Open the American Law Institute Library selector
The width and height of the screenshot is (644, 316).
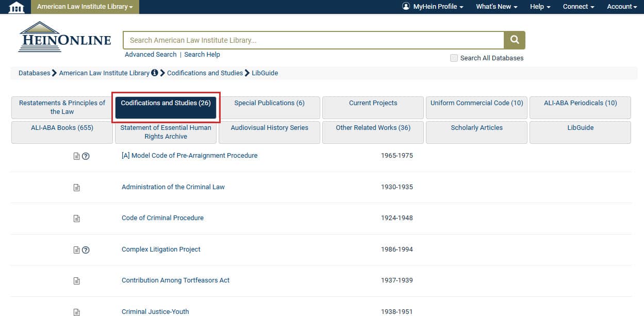click(85, 7)
